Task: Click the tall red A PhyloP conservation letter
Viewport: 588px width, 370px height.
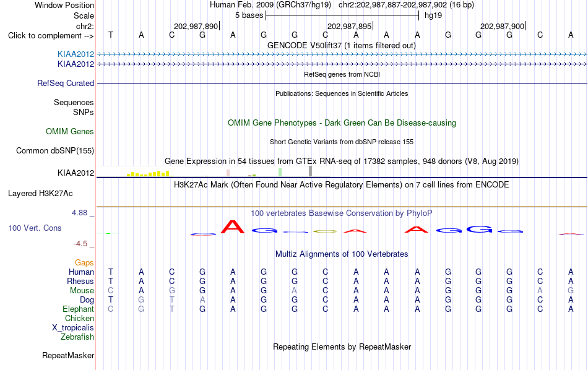Action: 233,227
